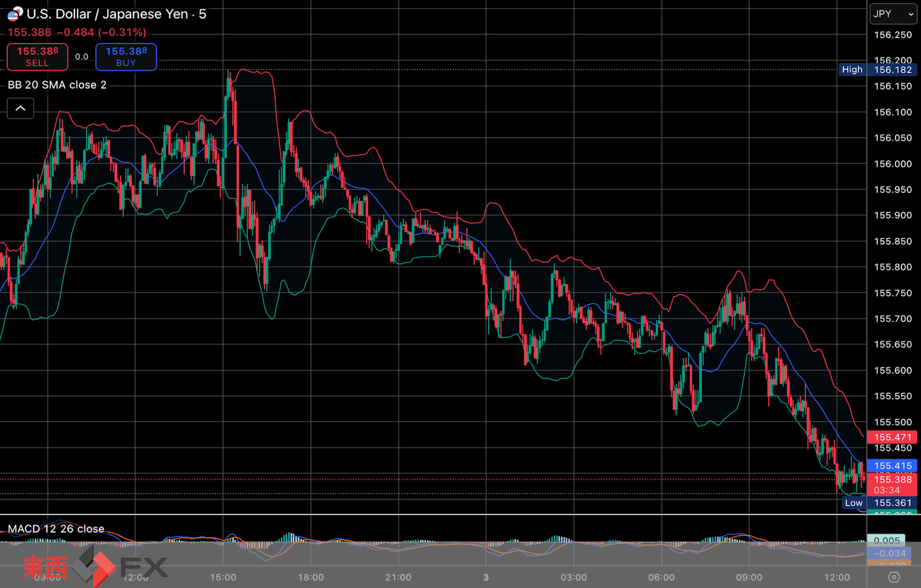Click the 156.000 level on price axis
This screenshot has height=588, width=921.
tap(893, 164)
